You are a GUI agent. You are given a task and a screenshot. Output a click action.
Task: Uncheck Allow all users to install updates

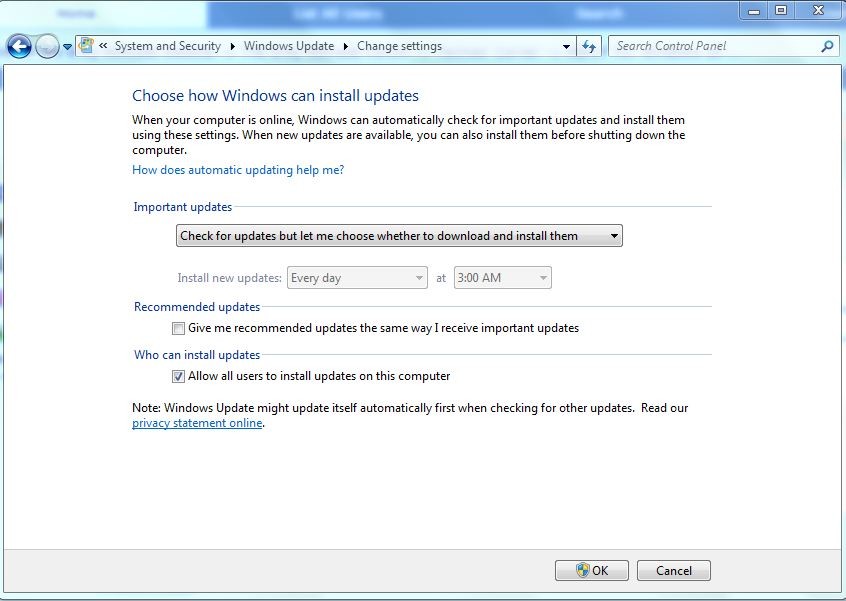(x=178, y=376)
